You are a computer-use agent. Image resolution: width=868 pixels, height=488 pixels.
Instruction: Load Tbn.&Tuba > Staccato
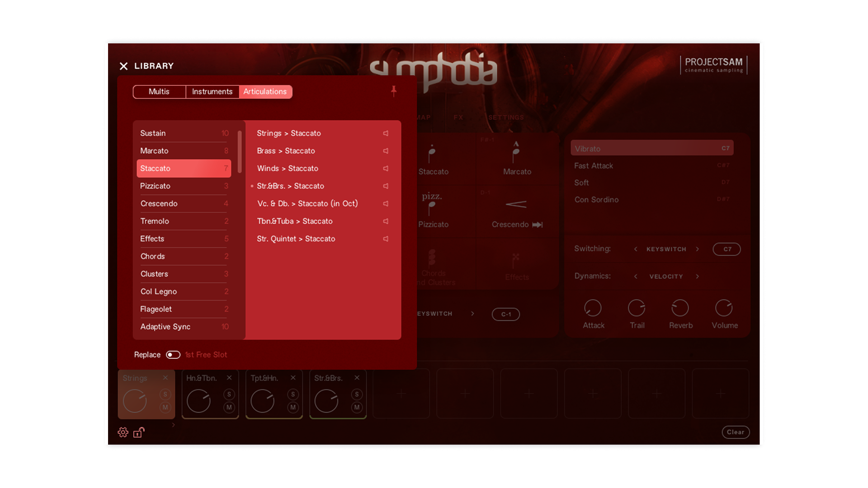coord(295,221)
